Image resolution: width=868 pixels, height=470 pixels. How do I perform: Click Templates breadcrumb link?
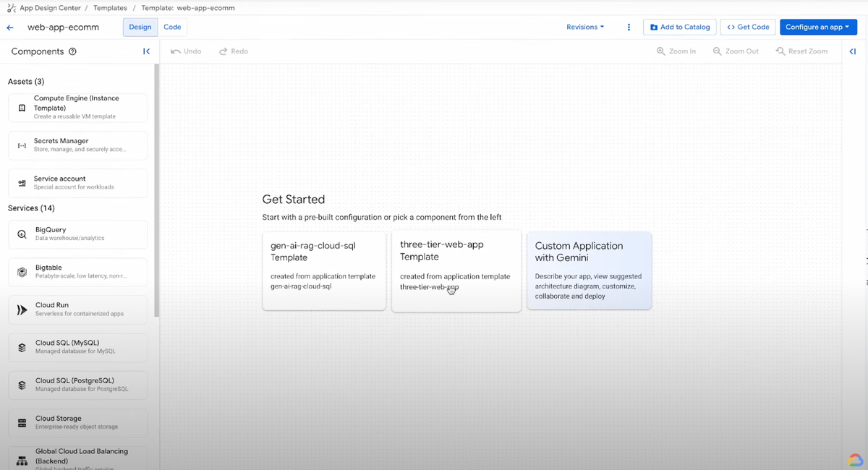109,8
